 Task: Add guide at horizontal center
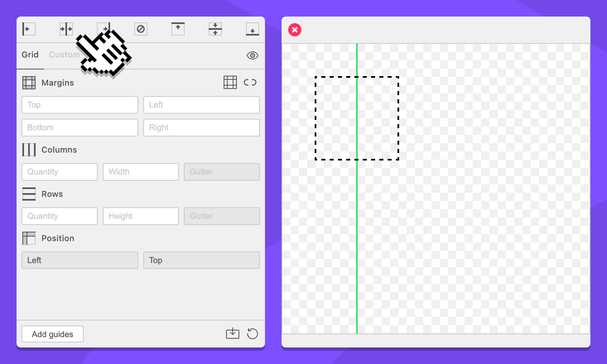pyautogui.click(x=66, y=29)
